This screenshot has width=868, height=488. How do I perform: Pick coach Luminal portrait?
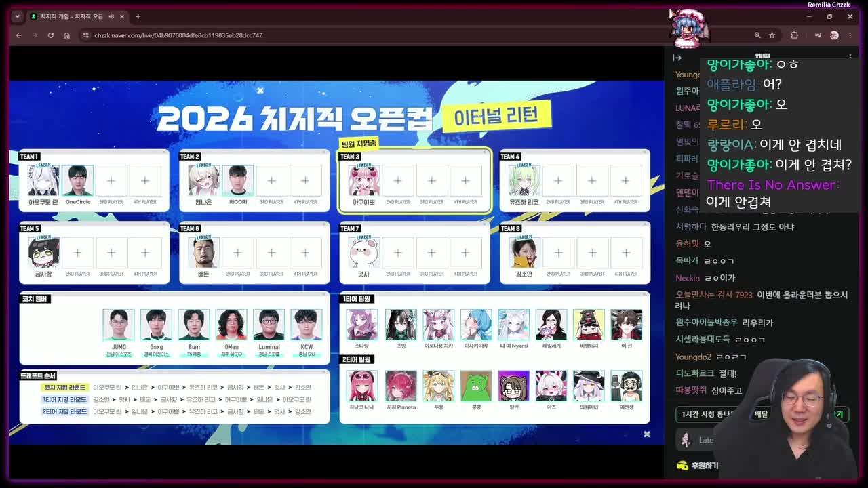click(269, 325)
